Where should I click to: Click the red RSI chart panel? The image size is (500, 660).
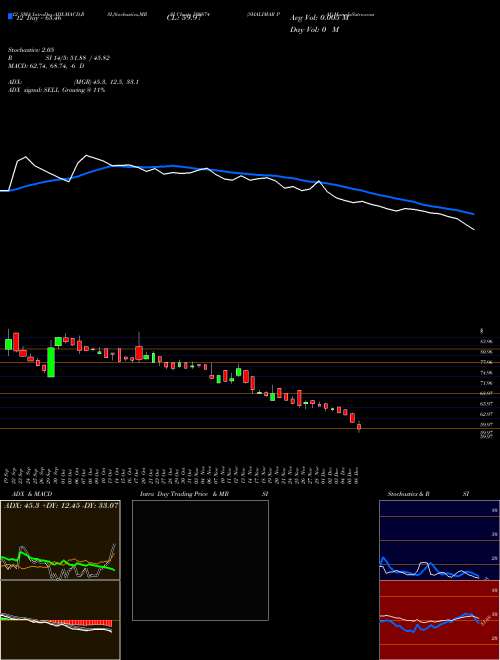click(x=439, y=620)
